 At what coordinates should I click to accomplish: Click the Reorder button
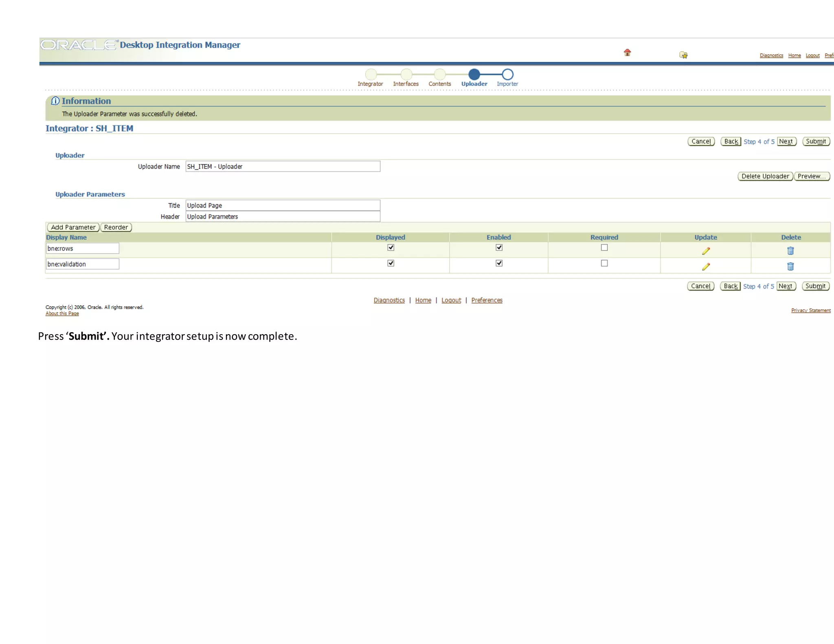click(116, 227)
